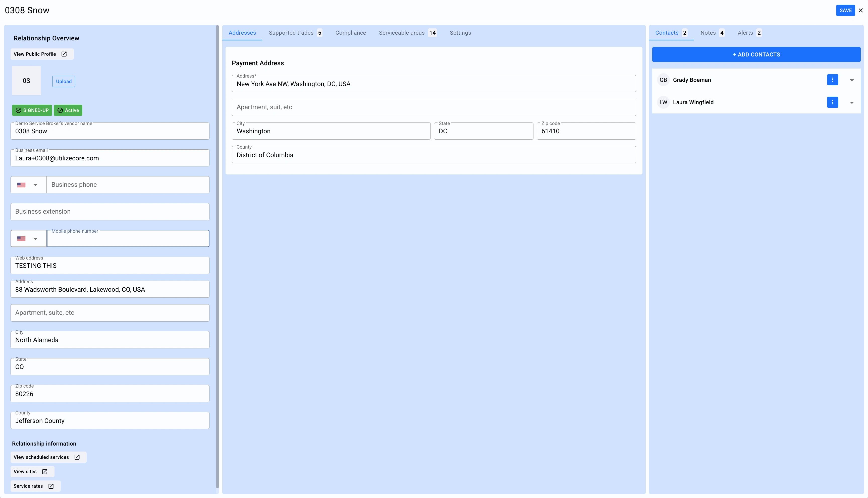Open Mobile phone country flag dropdown
The image size is (868, 498).
(x=28, y=239)
